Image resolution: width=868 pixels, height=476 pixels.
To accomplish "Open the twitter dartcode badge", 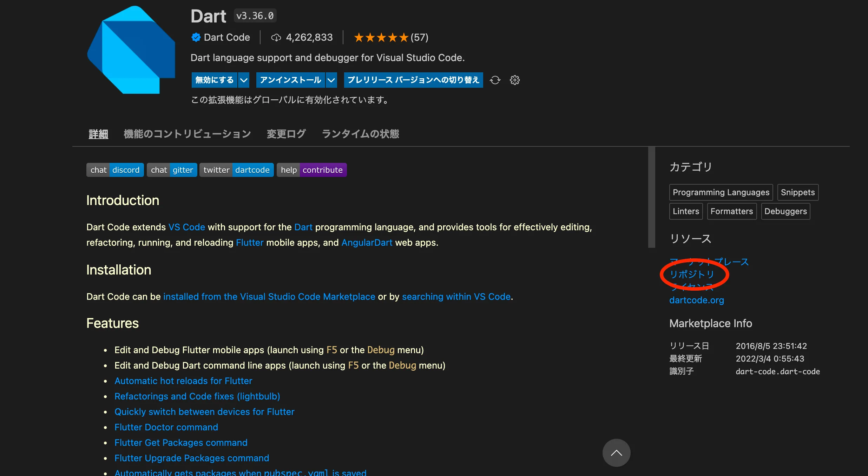I will pos(236,170).
